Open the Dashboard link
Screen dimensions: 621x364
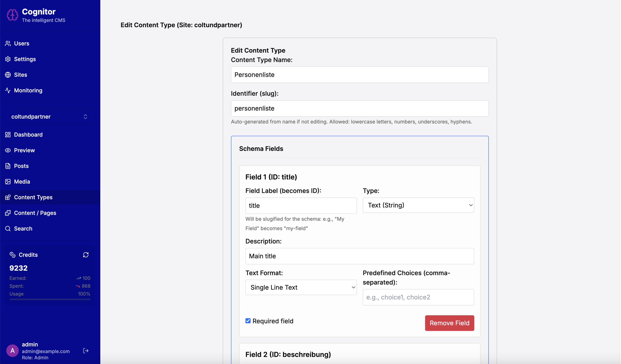[x=28, y=135]
